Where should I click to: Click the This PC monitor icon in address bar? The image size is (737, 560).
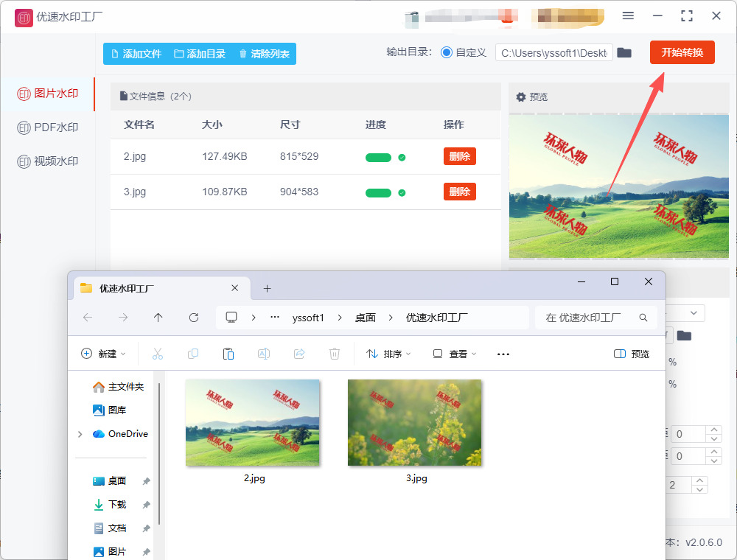(x=231, y=317)
